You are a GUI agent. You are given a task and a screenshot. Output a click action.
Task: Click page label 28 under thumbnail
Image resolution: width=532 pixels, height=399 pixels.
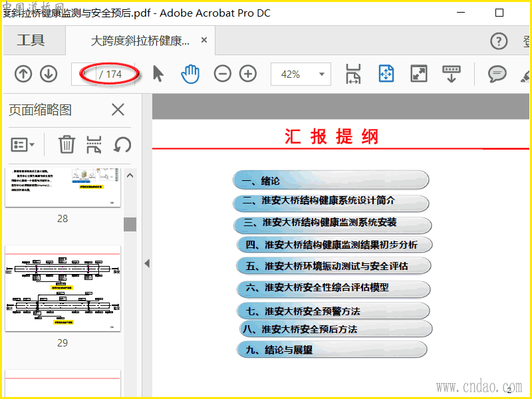(63, 219)
